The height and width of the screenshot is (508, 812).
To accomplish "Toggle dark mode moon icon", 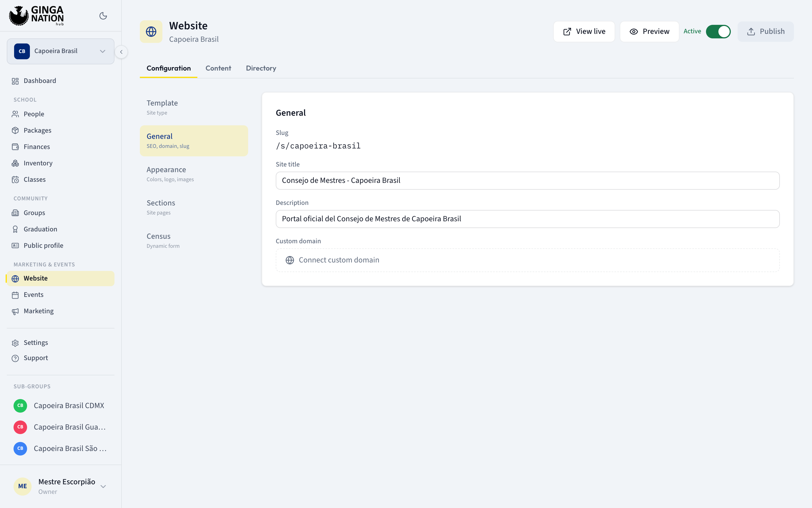I will 103,16.
